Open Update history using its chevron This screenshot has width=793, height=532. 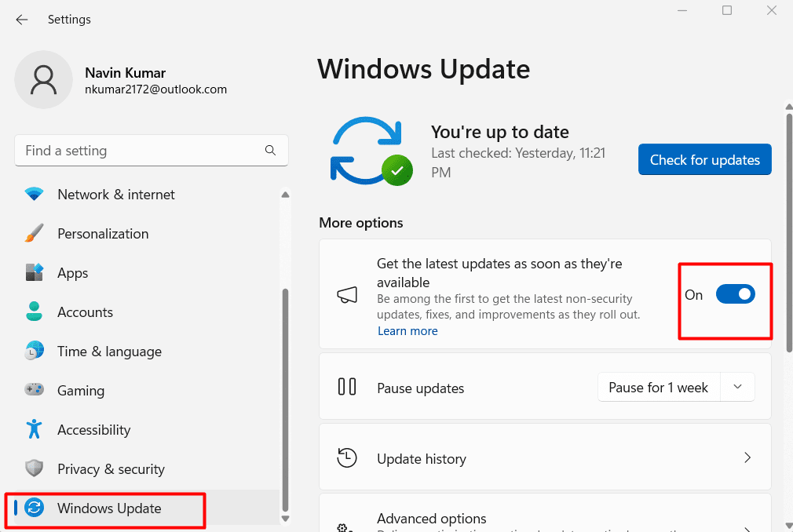click(x=747, y=458)
